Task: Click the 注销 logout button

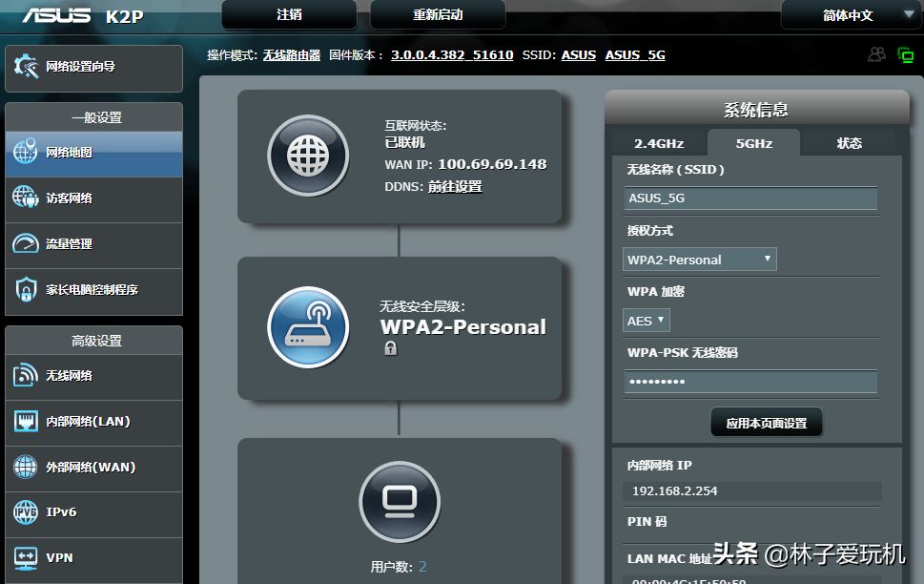Action: coord(289,15)
